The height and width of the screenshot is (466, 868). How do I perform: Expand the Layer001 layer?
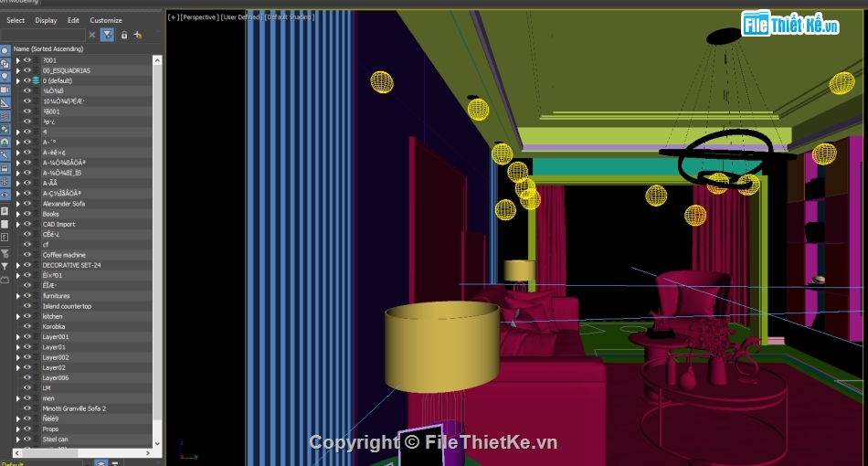point(17,336)
